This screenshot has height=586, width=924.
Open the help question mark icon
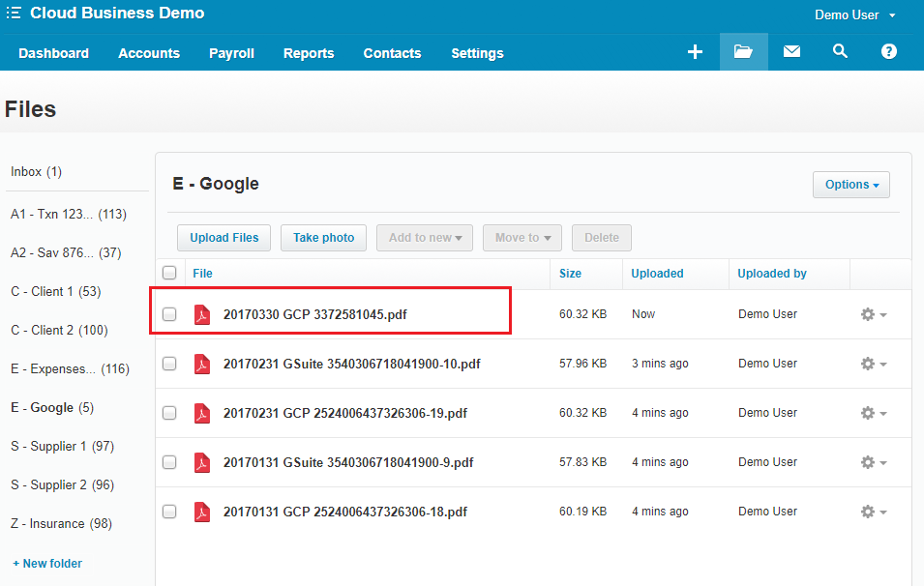[x=888, y=52]
